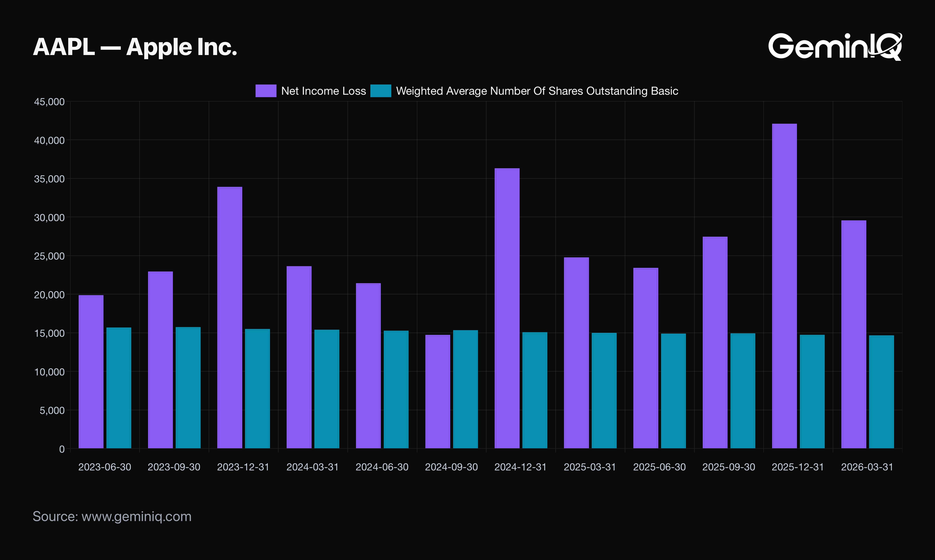Select the purple Net Income bar for 2025-09-30
This screenshot has width=935, height=560.
click(x=715, y=343)
